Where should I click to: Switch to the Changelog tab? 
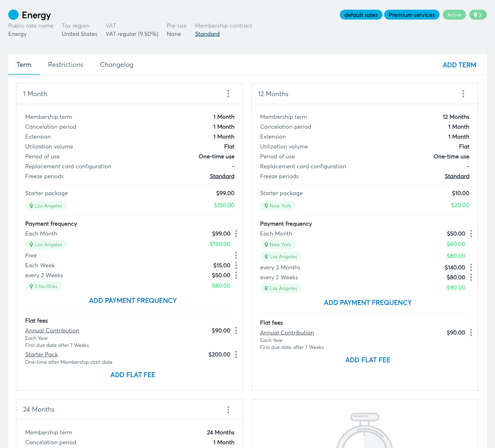[117, 65]
